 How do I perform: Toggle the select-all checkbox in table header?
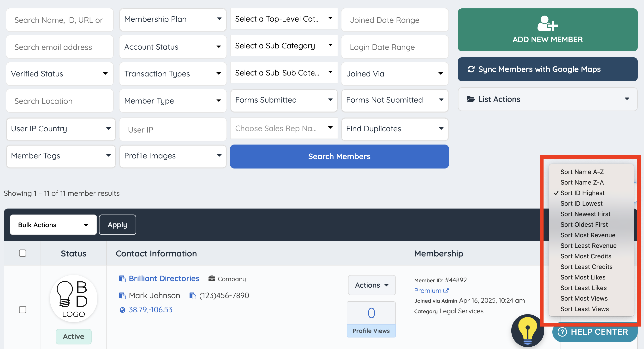pos(23,253)
